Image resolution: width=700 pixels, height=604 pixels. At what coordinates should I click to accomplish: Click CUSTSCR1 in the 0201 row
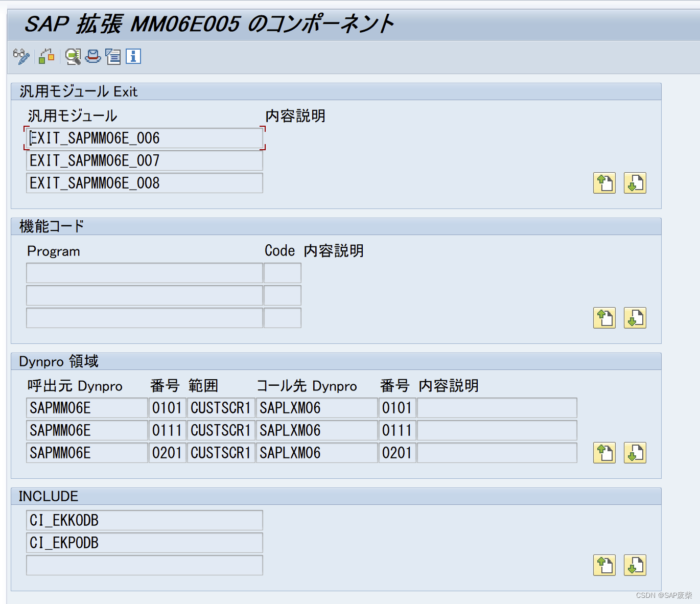(221, 453)
